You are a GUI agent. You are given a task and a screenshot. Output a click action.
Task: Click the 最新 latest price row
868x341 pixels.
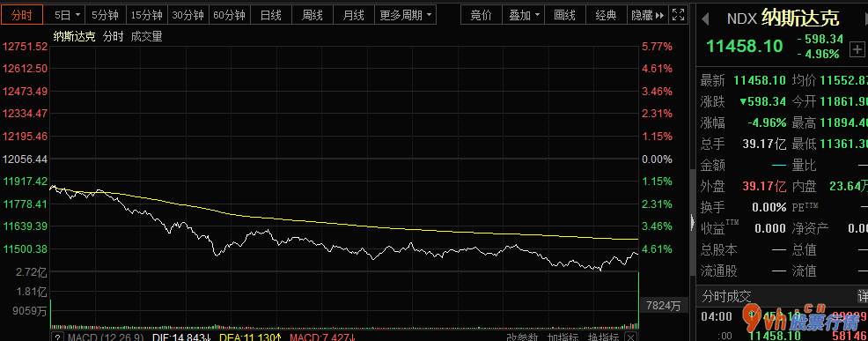coord(743,80)
